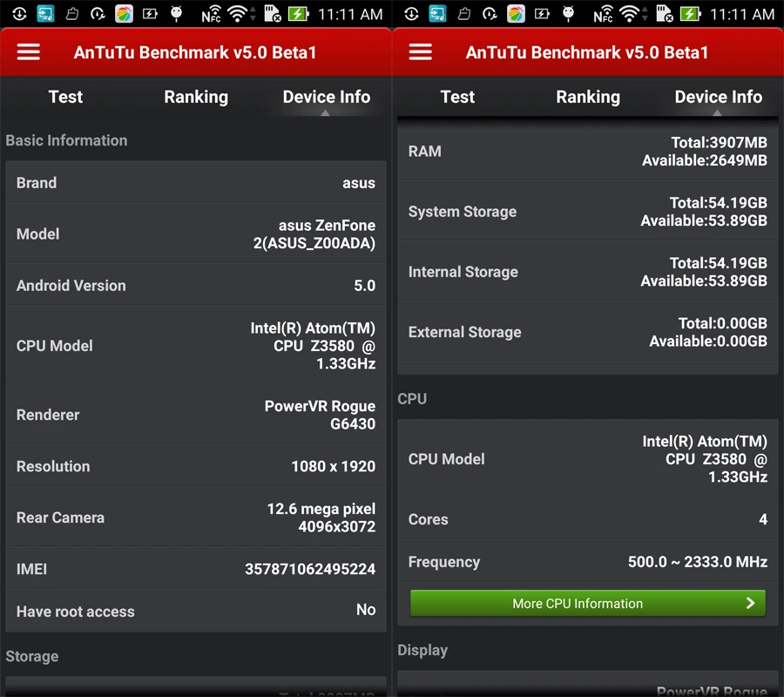Select the Brand asus row
Viewport: 784px width, 697px height.
[x=196, y=182]
